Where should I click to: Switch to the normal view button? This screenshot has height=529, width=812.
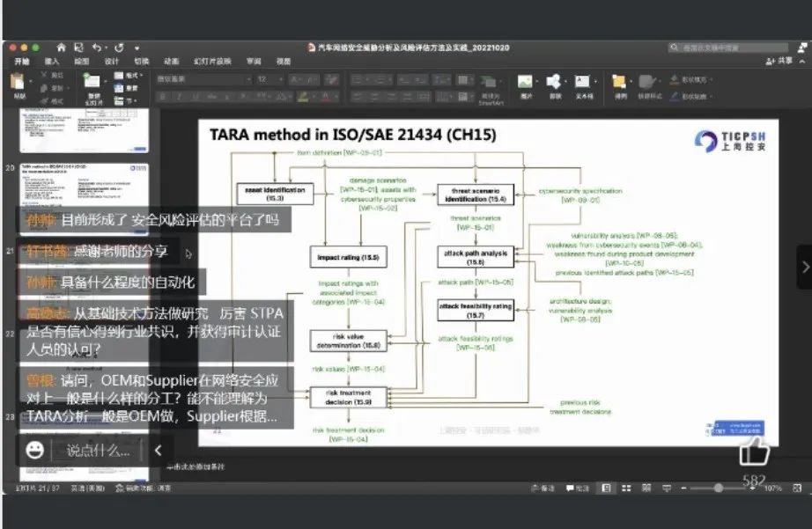coord(606,488)
